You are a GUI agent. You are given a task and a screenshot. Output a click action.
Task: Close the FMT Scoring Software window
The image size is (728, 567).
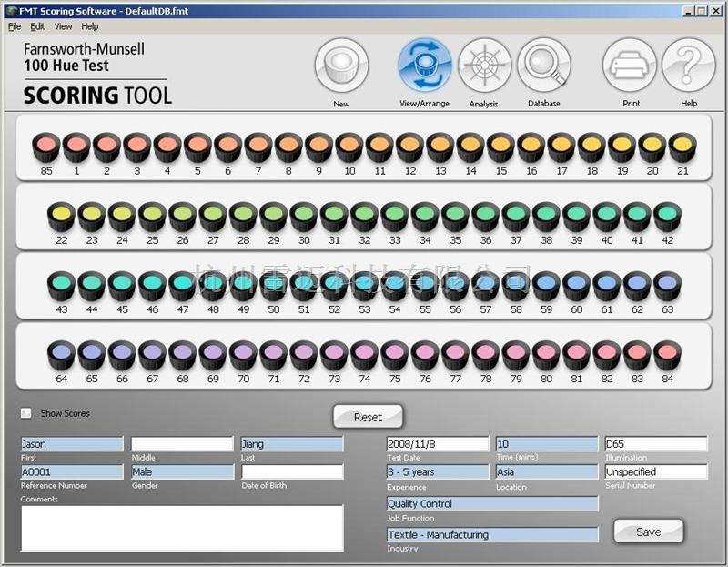click(716, 11)
